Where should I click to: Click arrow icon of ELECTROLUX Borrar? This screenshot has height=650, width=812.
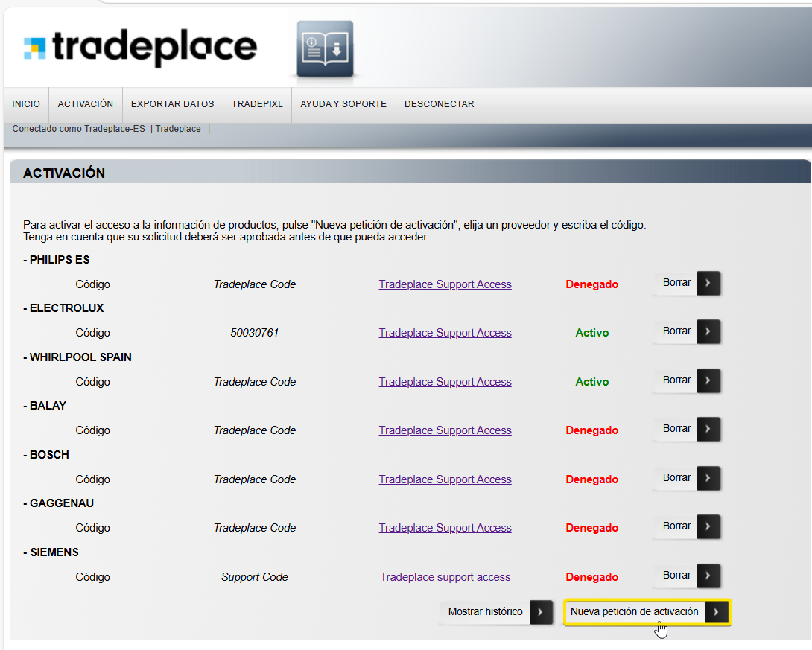tap(708, 332)
